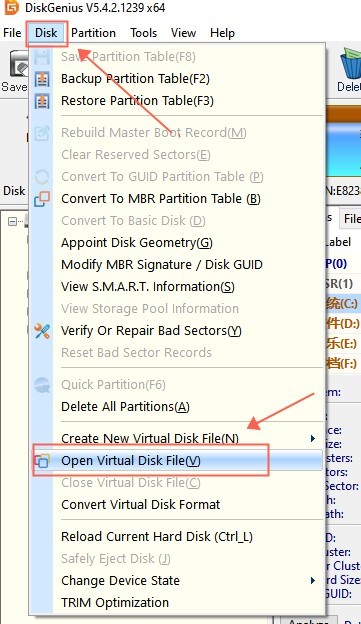Select Reload Current Hard Disk

click(157, 537)
